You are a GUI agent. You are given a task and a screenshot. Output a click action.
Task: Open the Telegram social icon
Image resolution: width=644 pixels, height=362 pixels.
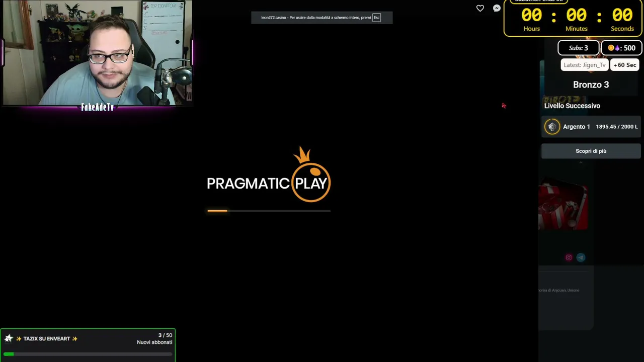click(x=581, y=257)
